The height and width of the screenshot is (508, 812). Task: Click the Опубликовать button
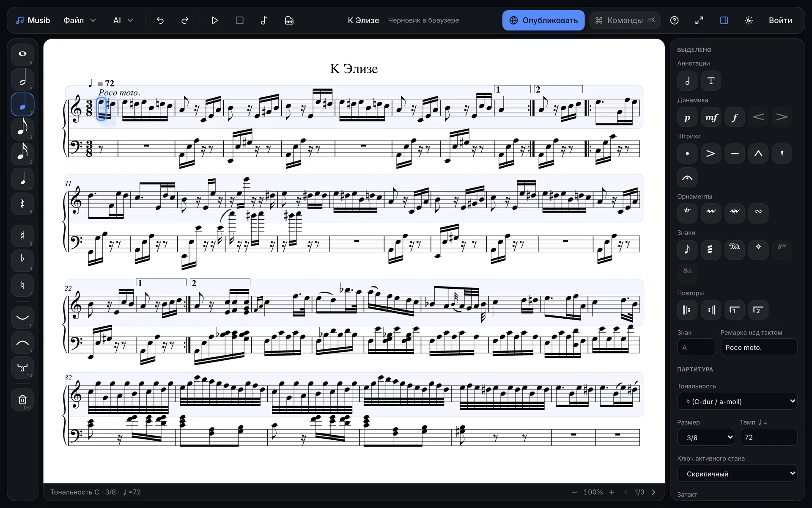543,20
